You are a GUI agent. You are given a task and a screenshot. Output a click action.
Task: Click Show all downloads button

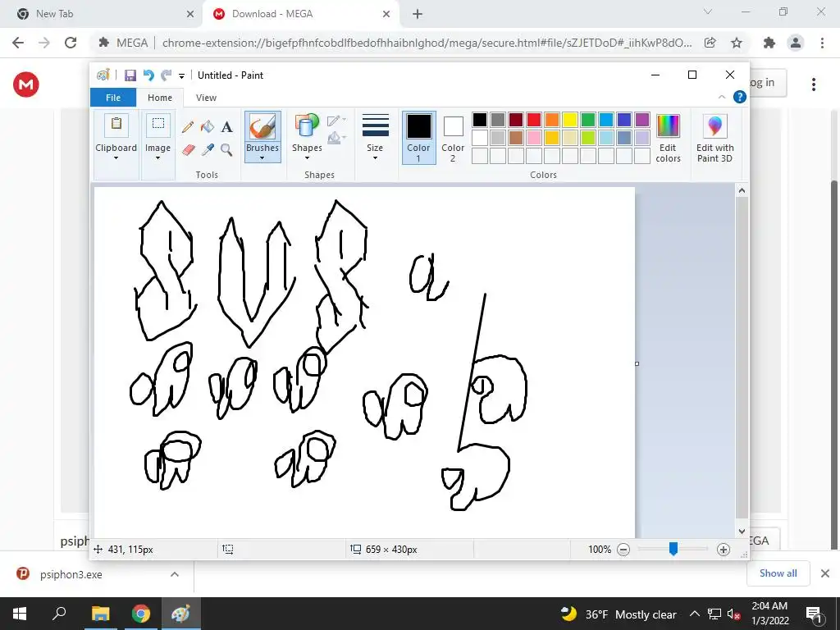(x=778, y=573)
